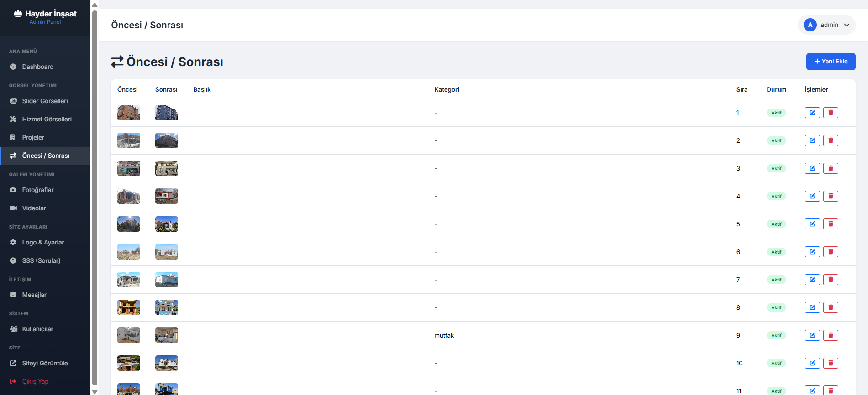Open the Öncesi thumbnail in row 8
This screenshot has height=395, width=868.
click(129, 307)
